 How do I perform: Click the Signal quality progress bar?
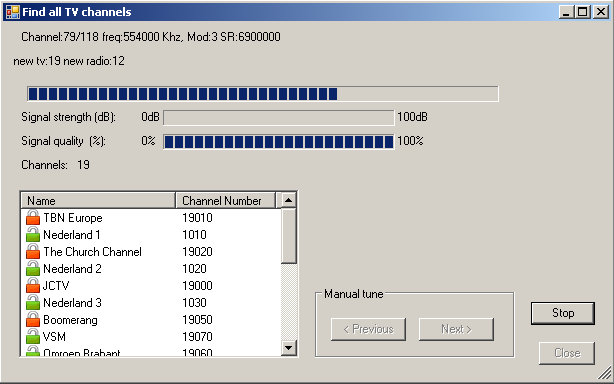point(278,141)
